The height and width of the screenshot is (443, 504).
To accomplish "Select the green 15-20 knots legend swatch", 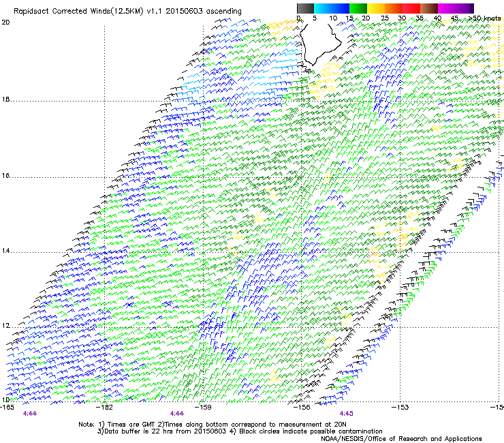I will [358, 8].
